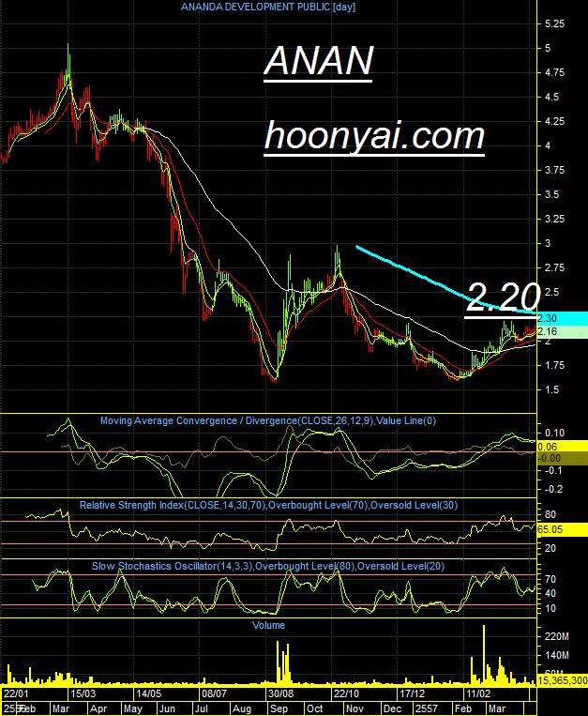
Task: Select the Aug month label
Action: pyautogui.click(x=242, y=708)
